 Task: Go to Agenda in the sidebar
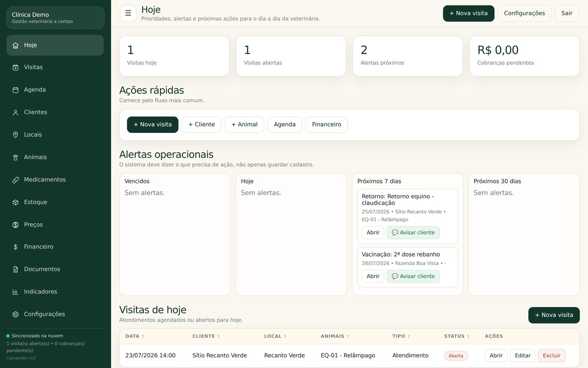(x=55, y=90)
